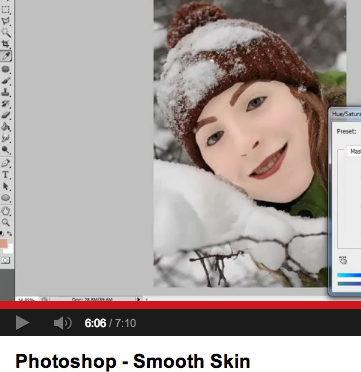This screenshot has height=372, width=361.
Task: Click the red video progress bar
Action: click(x=180, y=305)
